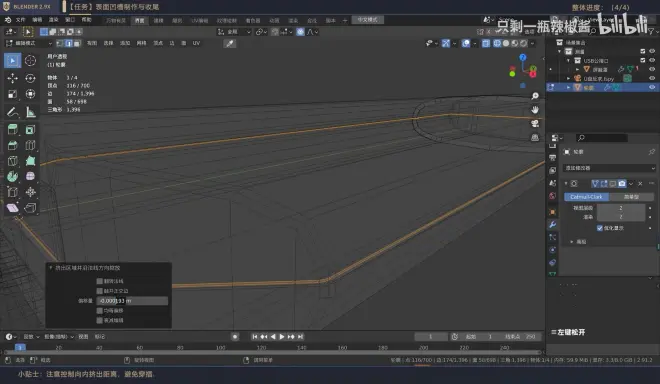The image size is (660, 384).
Task: Activate the 3D Cursor tool
Action: (x=30, y=61)
